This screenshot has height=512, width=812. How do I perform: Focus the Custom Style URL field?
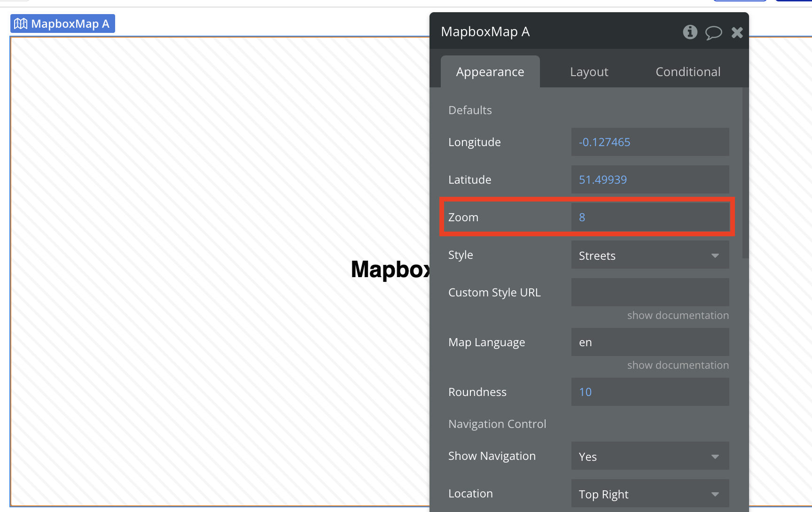[650, 293]
